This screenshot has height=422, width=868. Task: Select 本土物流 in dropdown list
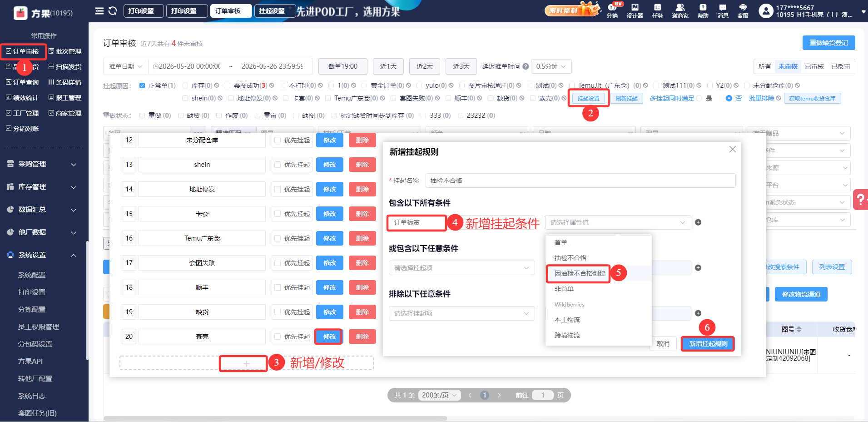pyautogui.click(x=567, y=320)
